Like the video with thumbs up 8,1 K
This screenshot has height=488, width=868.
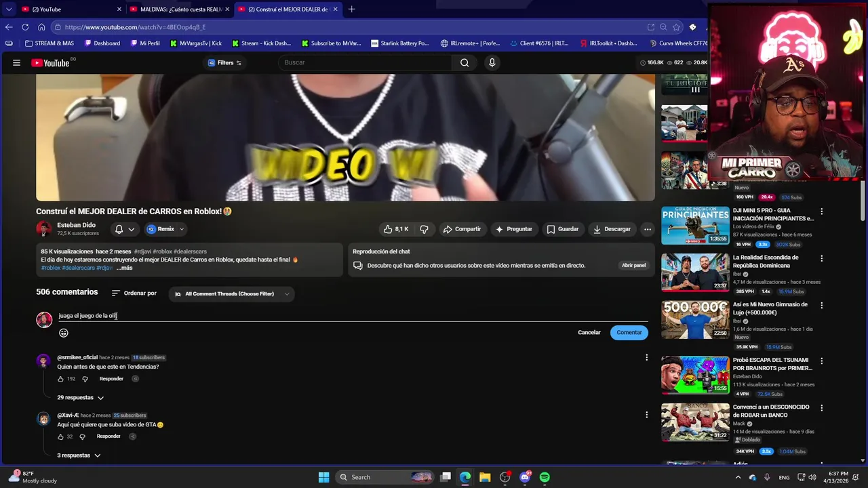[x=396, y=229]
